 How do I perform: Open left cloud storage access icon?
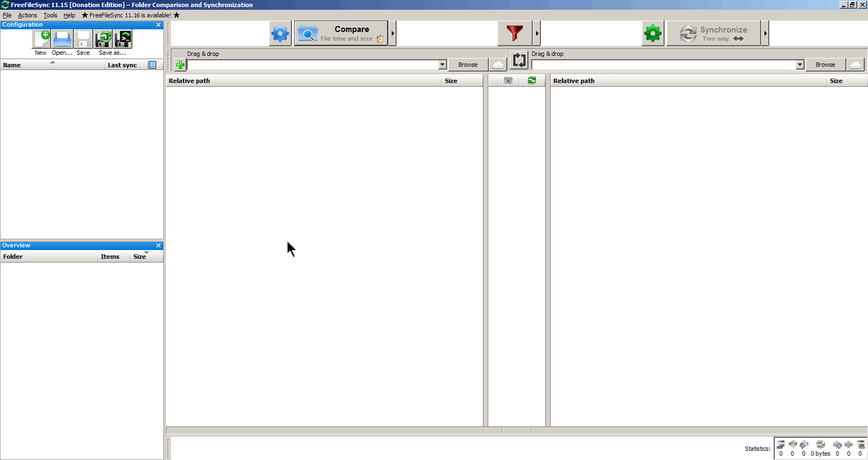[x=498, y=65]
